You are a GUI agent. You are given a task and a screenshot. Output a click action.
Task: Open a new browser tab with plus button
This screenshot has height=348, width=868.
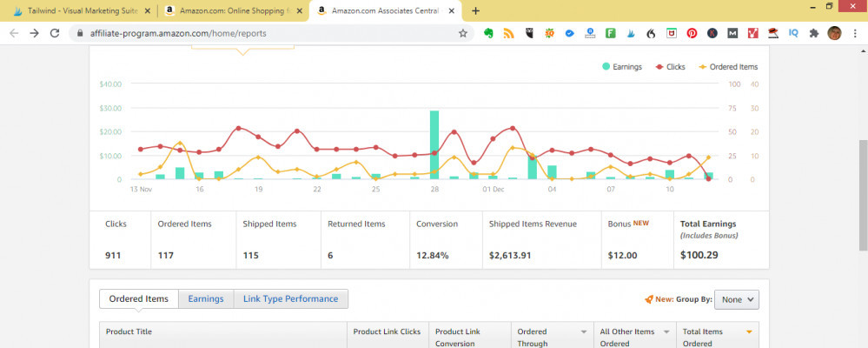(475, 10)
